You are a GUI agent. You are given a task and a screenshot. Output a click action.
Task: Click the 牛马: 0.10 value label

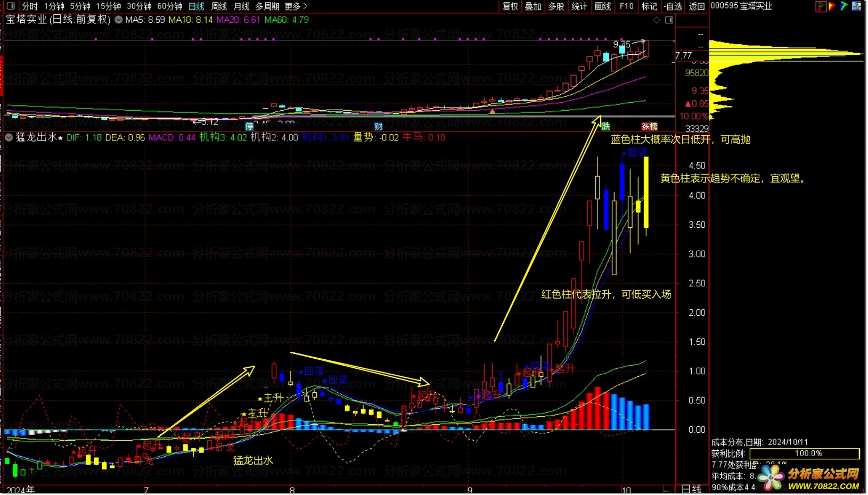click(423, 137)
